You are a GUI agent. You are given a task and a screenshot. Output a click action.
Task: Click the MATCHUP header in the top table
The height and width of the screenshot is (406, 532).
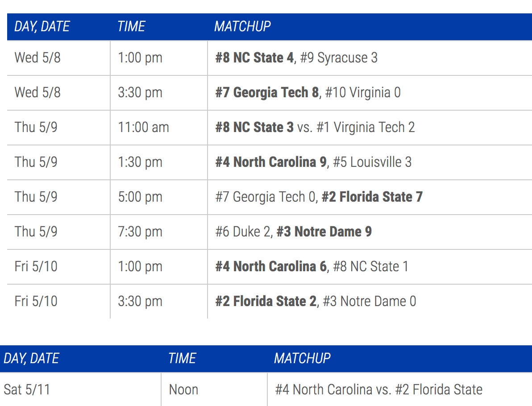(x=242, y=27)
